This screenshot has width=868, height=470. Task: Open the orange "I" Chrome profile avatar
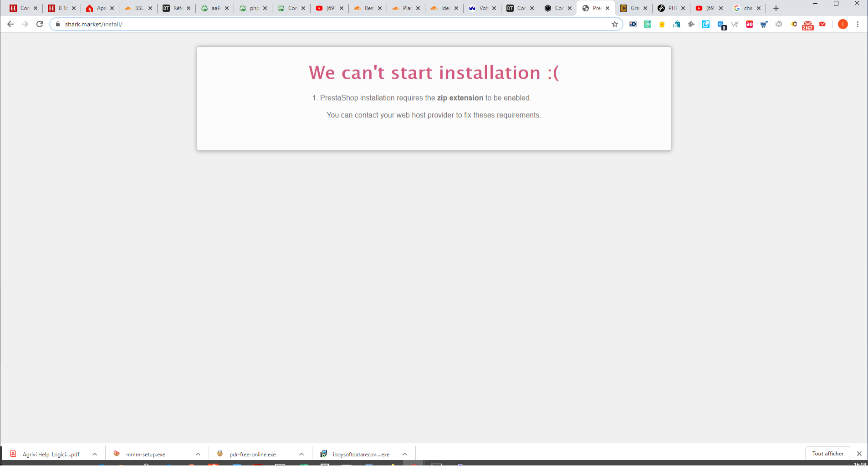pos(842,24)
